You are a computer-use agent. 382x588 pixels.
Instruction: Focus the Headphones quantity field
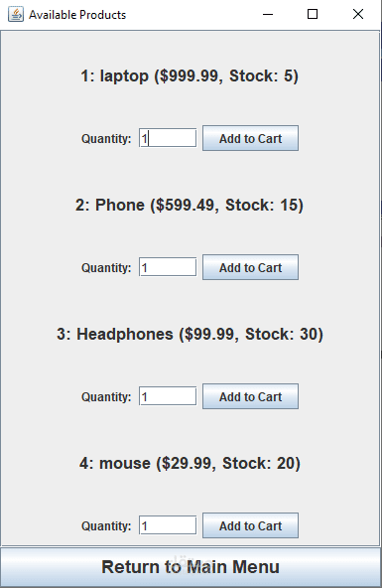[x=168, y=396]
